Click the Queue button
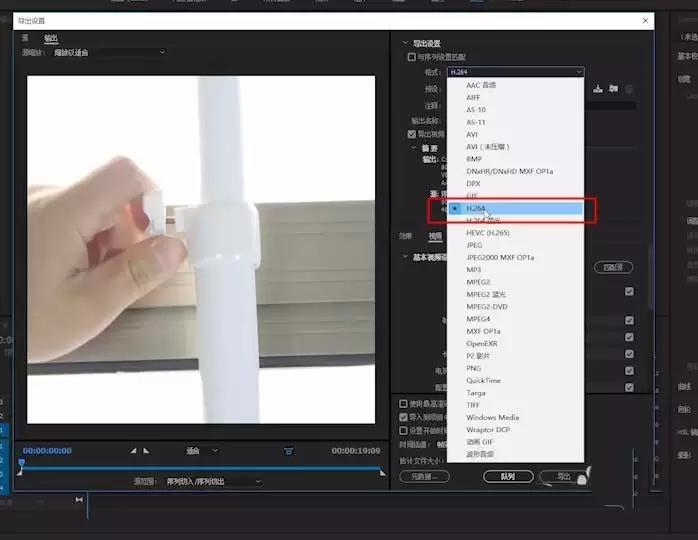The height and width of the screenshot is (540, 698). 508,477
